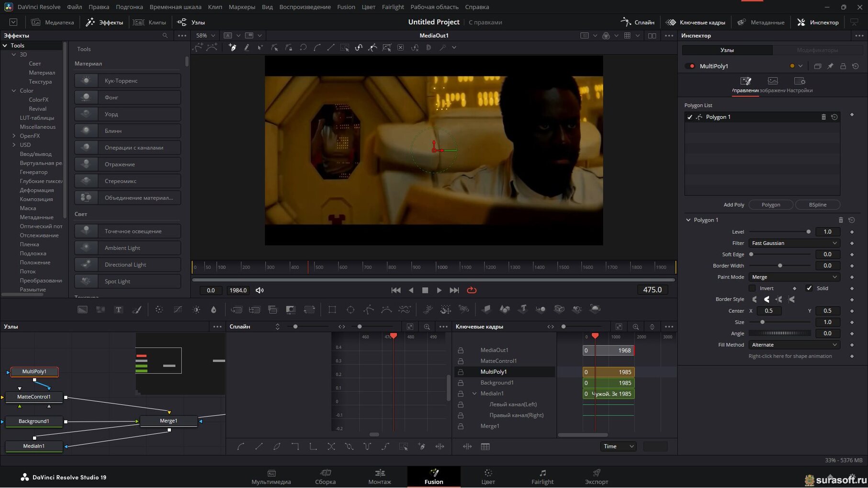Image resolution: width=868 pixels, height=488 pixels.
Task: Open versions for MultiPoly1 node
Action: [817, 66]
